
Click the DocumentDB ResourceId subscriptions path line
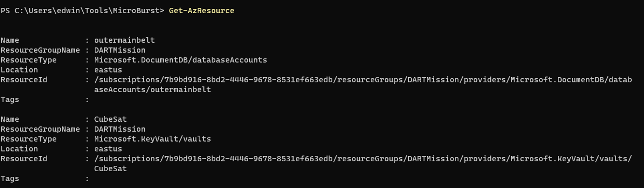coord(363,80)
